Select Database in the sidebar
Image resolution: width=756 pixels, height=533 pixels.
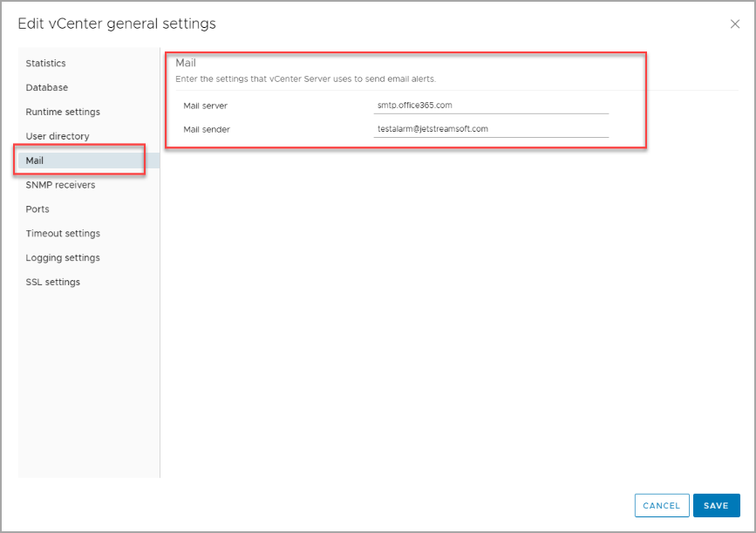pos(46,88)
